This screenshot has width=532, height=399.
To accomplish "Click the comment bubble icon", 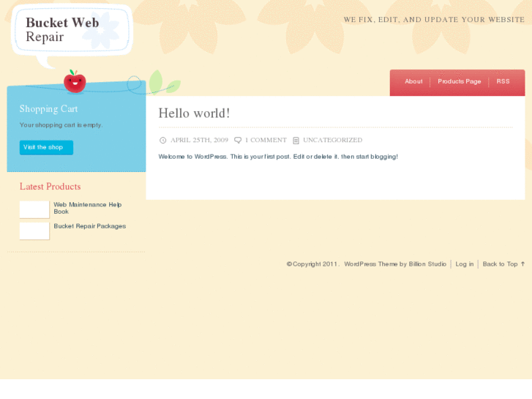I will pos(238,141).
